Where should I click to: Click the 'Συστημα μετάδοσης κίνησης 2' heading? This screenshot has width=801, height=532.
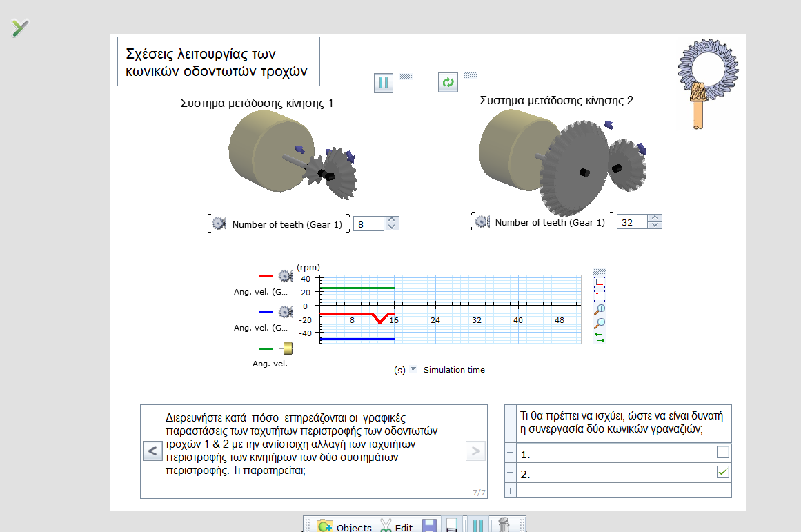point(556,100)
